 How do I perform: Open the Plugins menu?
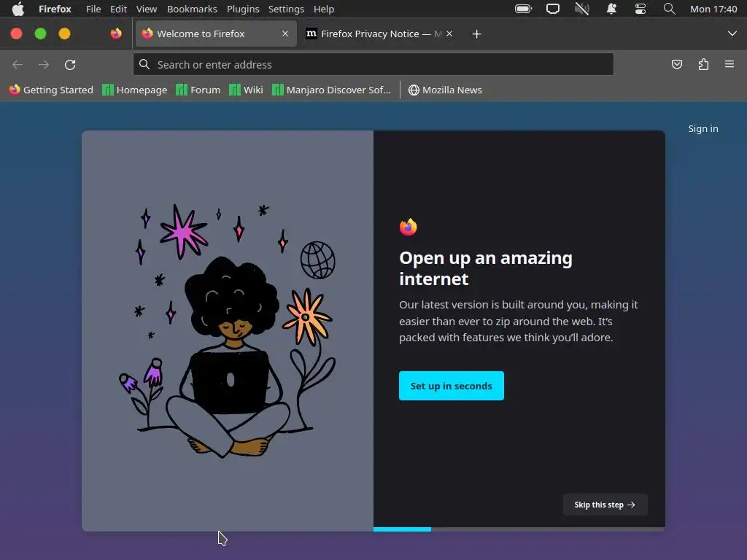[x=243, y=9]
